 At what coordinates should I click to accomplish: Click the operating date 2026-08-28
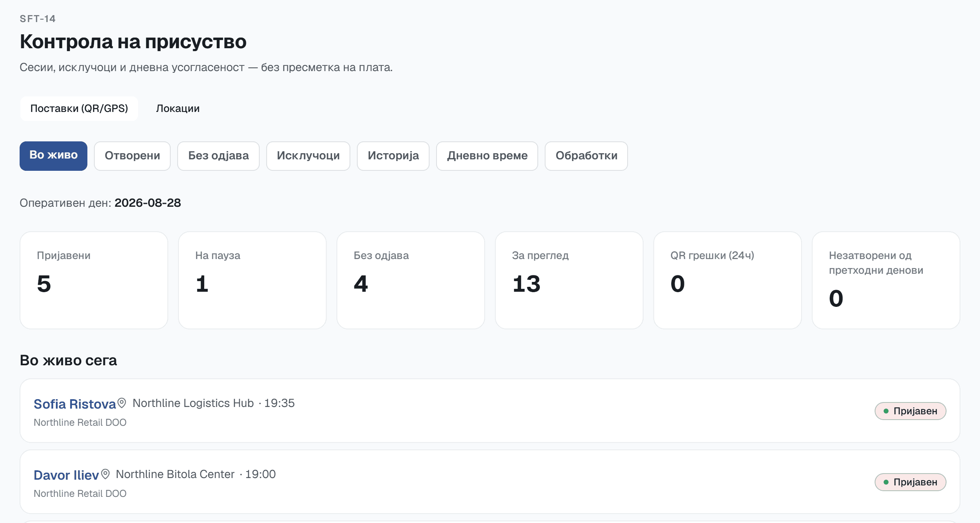[x=148, y=203]
